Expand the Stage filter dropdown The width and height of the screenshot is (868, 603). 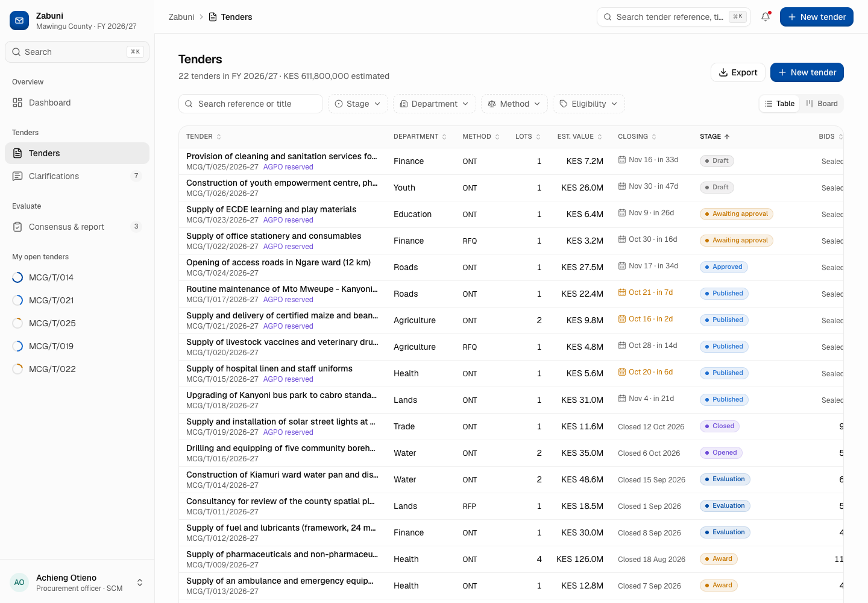[358, 104]
